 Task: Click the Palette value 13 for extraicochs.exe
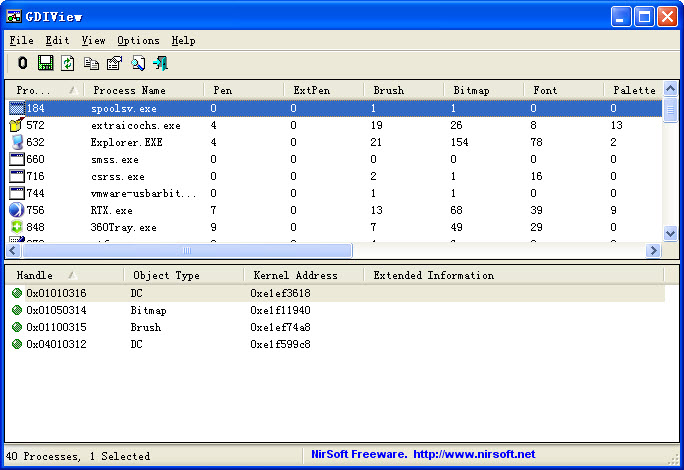(616, 125)
